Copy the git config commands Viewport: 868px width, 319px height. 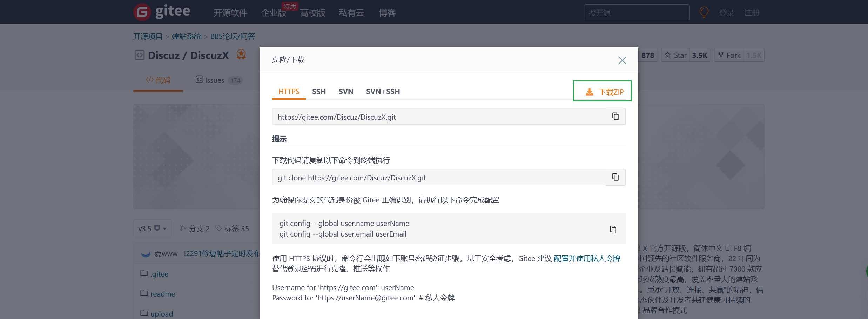pos(613,229)
